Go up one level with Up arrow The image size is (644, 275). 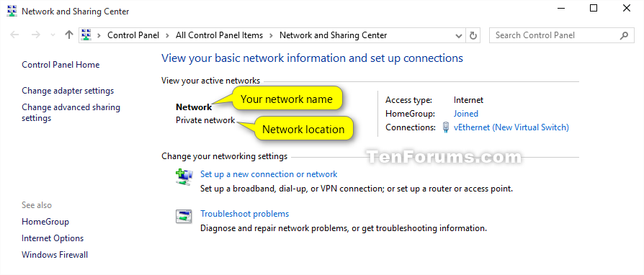click(x=69, y=35)
